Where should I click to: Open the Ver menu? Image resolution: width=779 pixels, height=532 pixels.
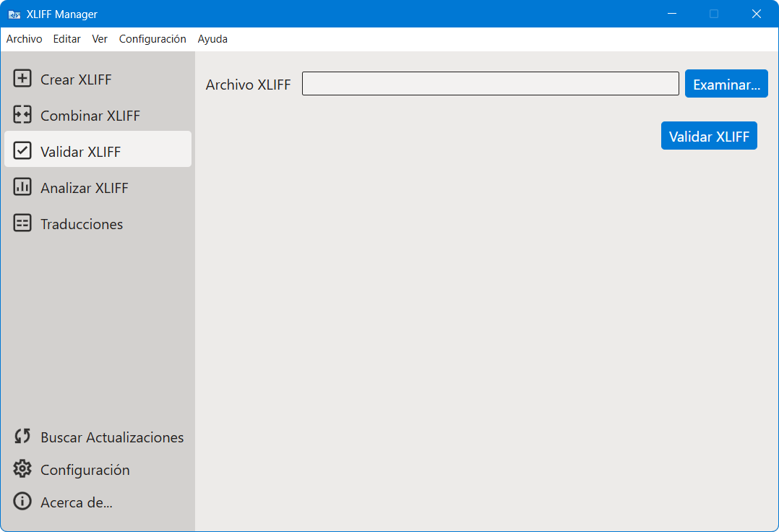(100, 39)
